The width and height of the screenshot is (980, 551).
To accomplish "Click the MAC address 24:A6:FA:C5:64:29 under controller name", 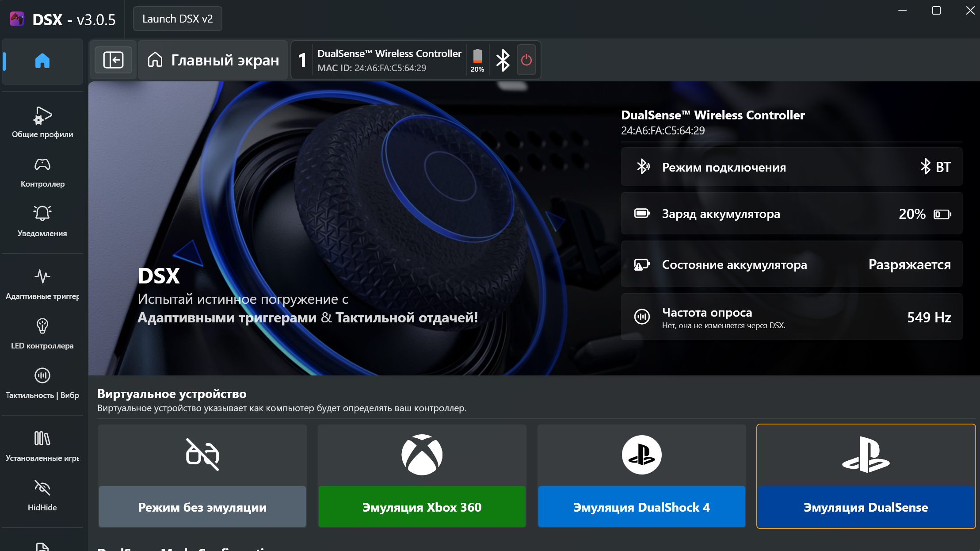I will click(x=663, y=130).
